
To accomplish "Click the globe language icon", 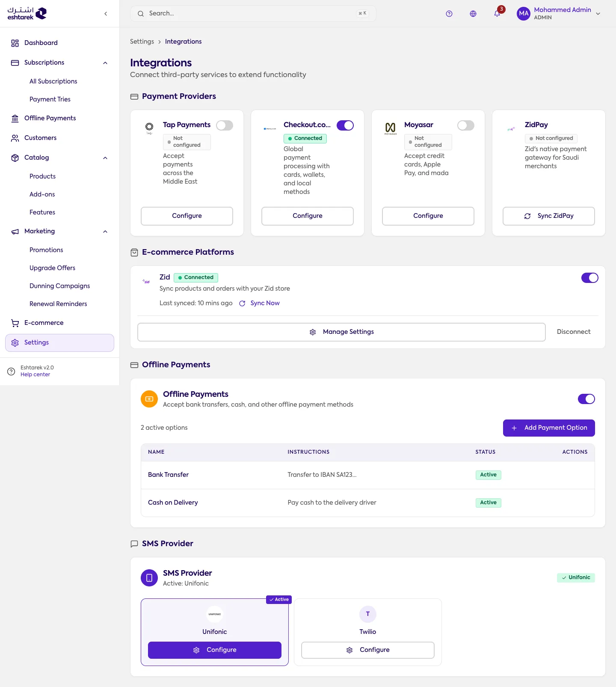I will pos(473,14).
